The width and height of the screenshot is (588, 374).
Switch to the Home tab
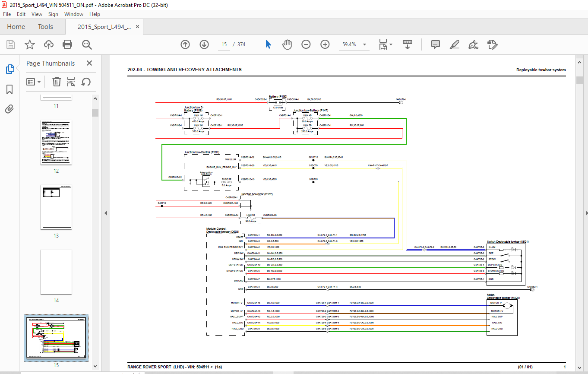[x=16, y=27]
